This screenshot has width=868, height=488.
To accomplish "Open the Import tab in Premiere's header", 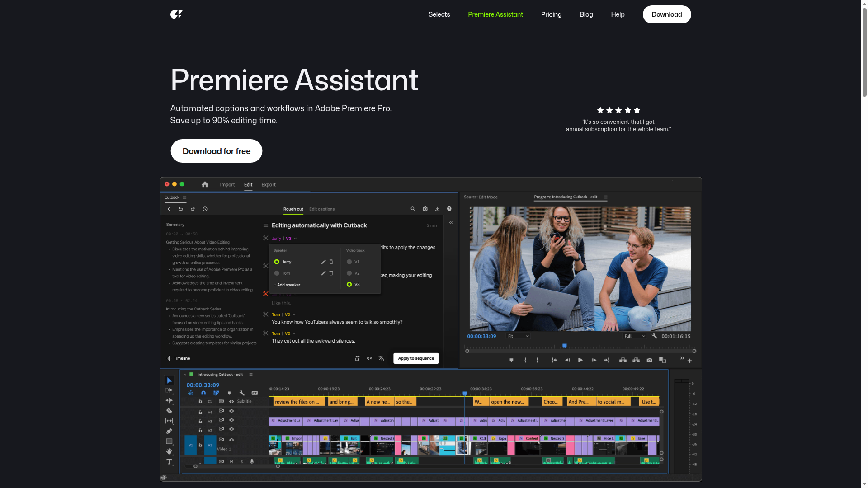I will (x=227, y=184).
